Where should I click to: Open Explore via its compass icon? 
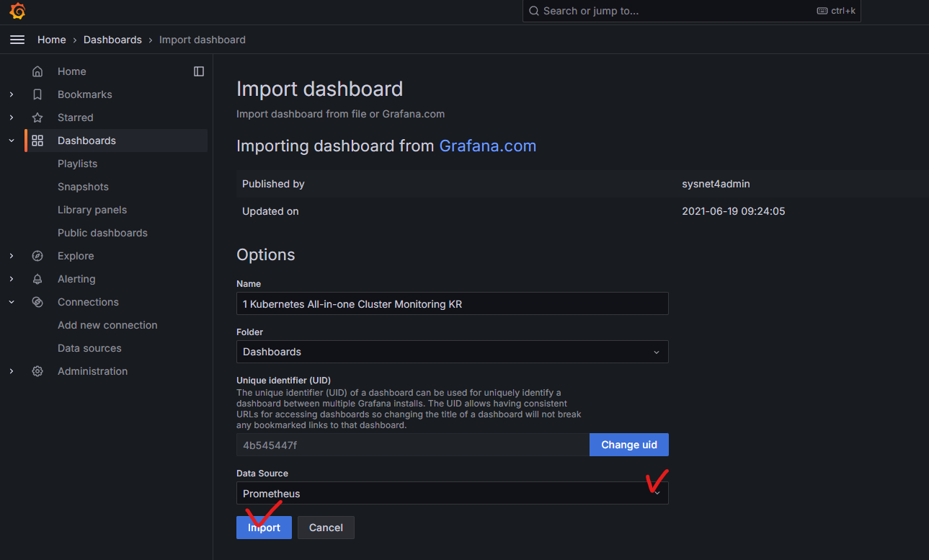click(x=37, y=256)
